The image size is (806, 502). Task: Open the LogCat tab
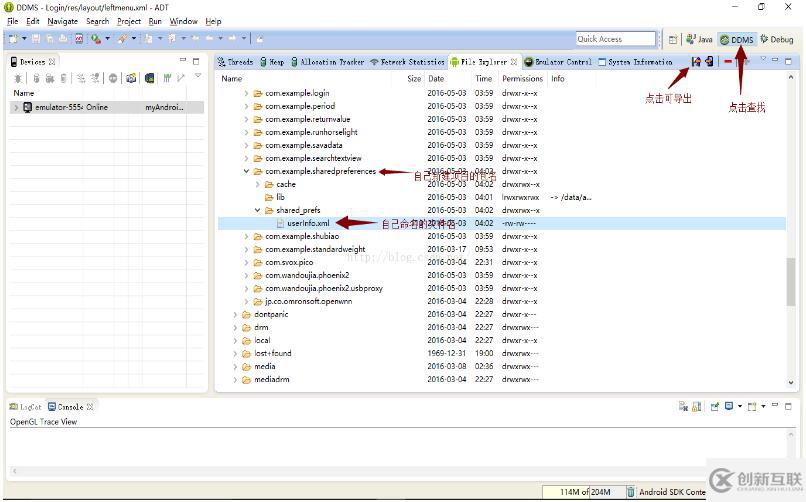point(30,407)
